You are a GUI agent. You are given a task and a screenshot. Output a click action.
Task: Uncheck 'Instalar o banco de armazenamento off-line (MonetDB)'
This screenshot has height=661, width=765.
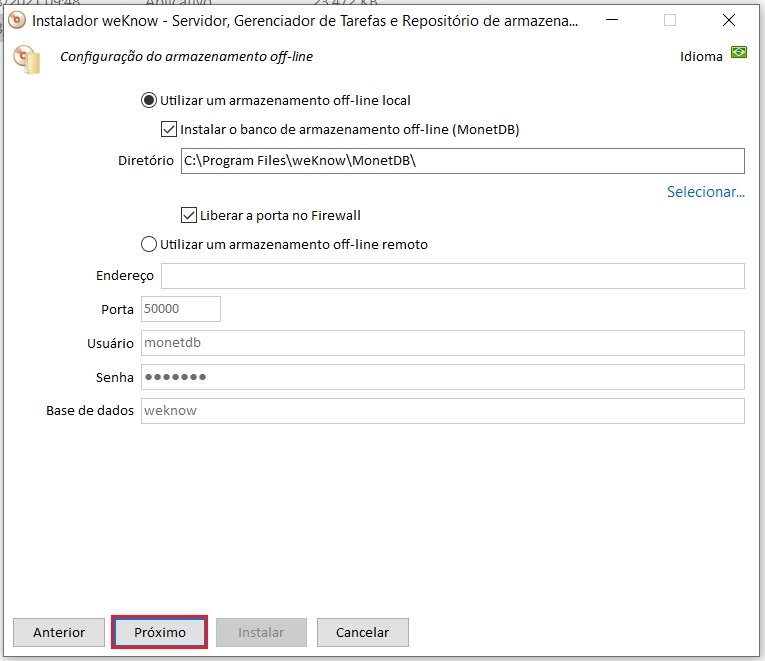click(x=169, y=129)
